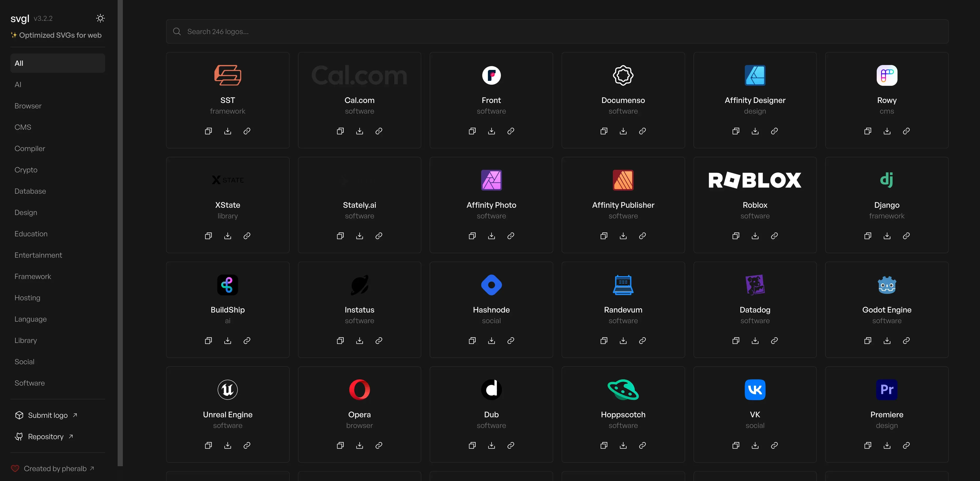Open the Premiere website link icon
This screenshot has height=481, width=980.
pyautogui.click(x=906, y=445)
